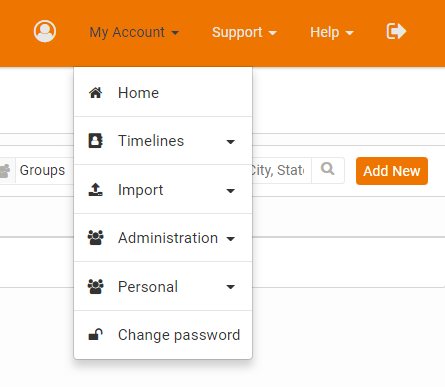The image size is (445, 387).
Task: Click the contact book icon beside Timelines
Action: click(x=96, y=141)
